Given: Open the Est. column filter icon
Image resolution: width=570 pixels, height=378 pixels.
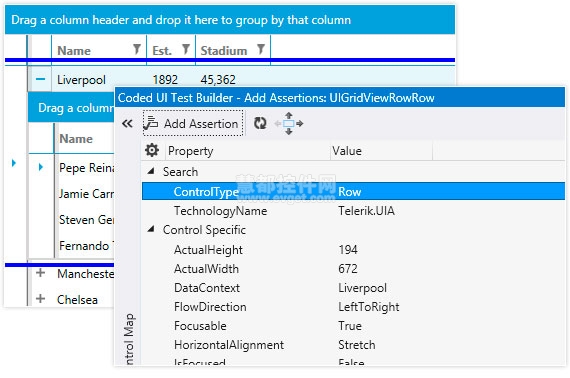Looking at the screenshot, I should (x=186, y=49).
